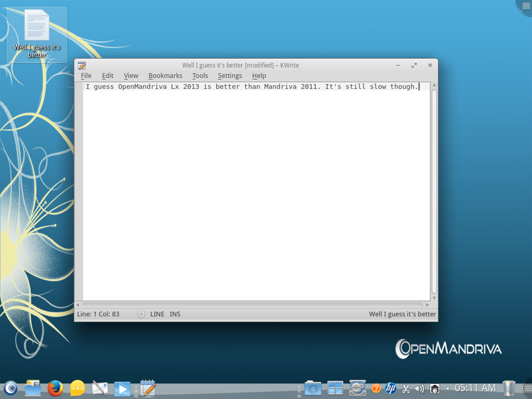Open the Bookmarks menu
The image size is (532, 399).
[x=165, y=76]
